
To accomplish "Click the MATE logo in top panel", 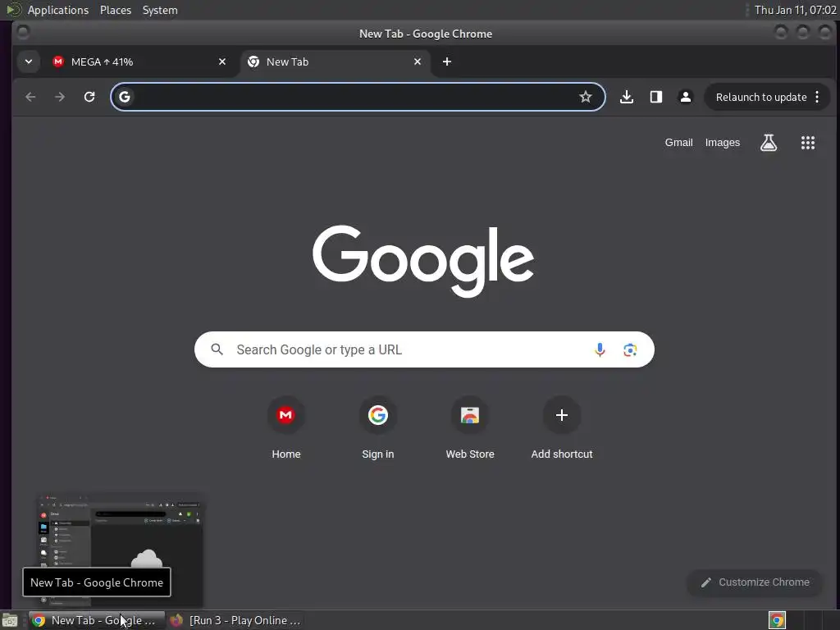I will pyautogui.click(x=13, y=10).
